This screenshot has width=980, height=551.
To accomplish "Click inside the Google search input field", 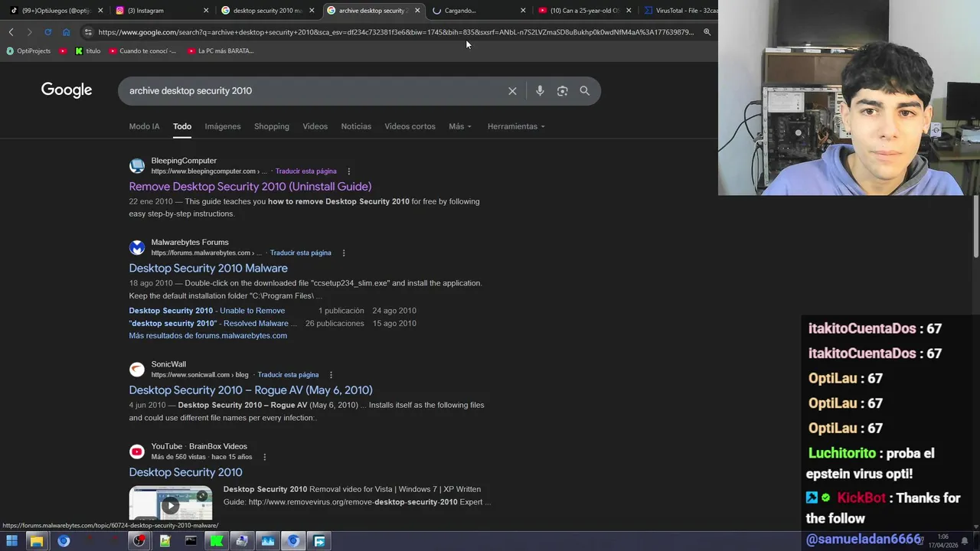I will pyautogui.click(x=314, y=91).
